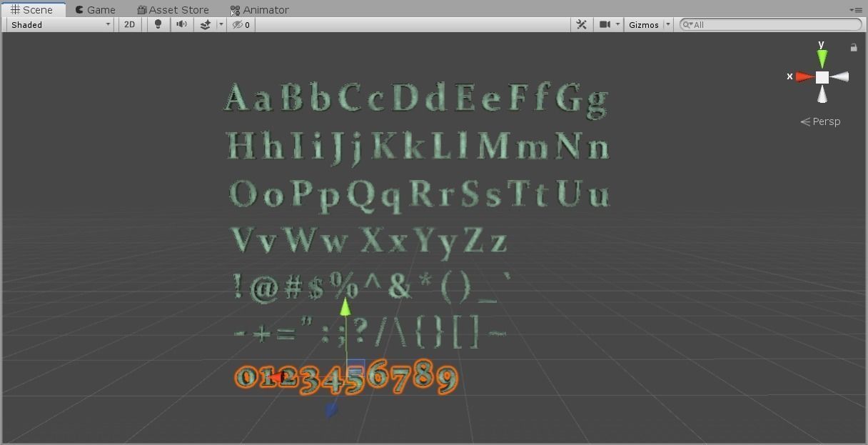Image resolution: width=868 pixels, height=445 pixels.
Task: Select the 0123456789 digits object
Action: point(346,377)
